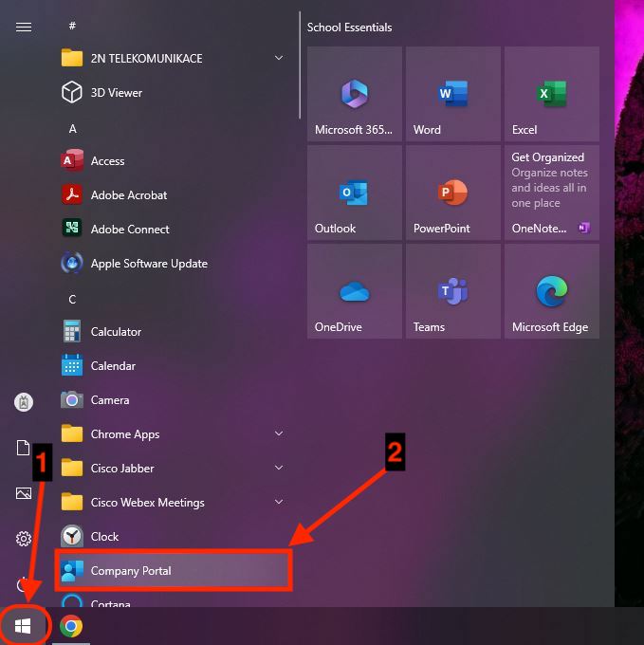Click the letter A section header

coord(72,129)
